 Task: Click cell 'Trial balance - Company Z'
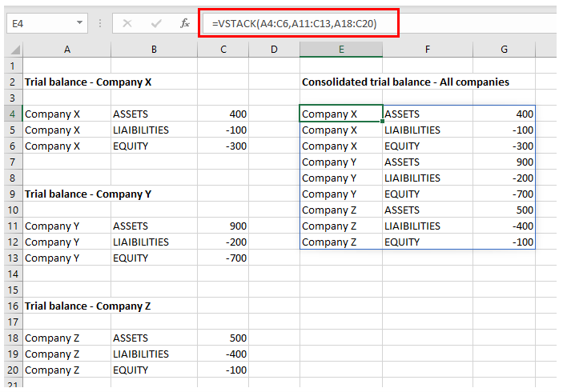coord(87,306)
